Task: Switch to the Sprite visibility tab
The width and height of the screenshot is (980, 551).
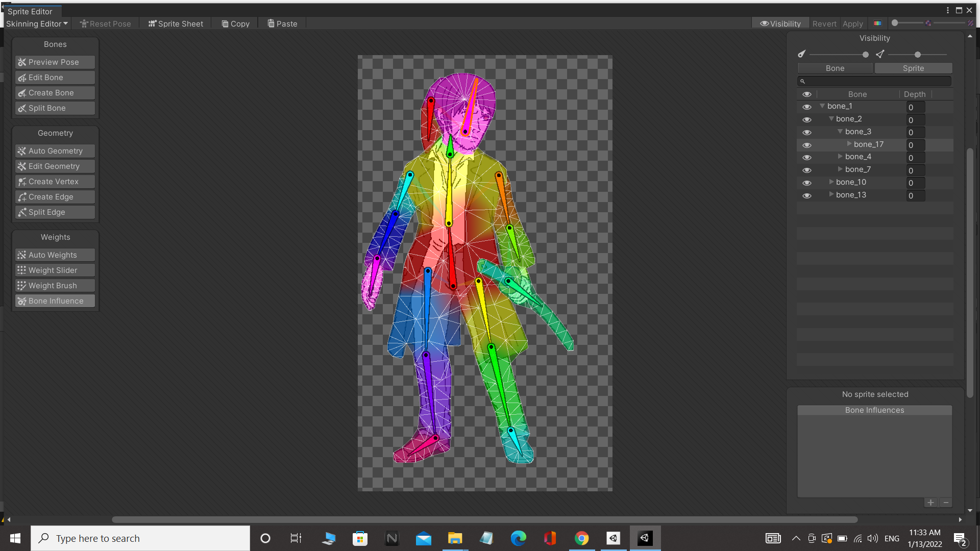Action: coord(913,68)
